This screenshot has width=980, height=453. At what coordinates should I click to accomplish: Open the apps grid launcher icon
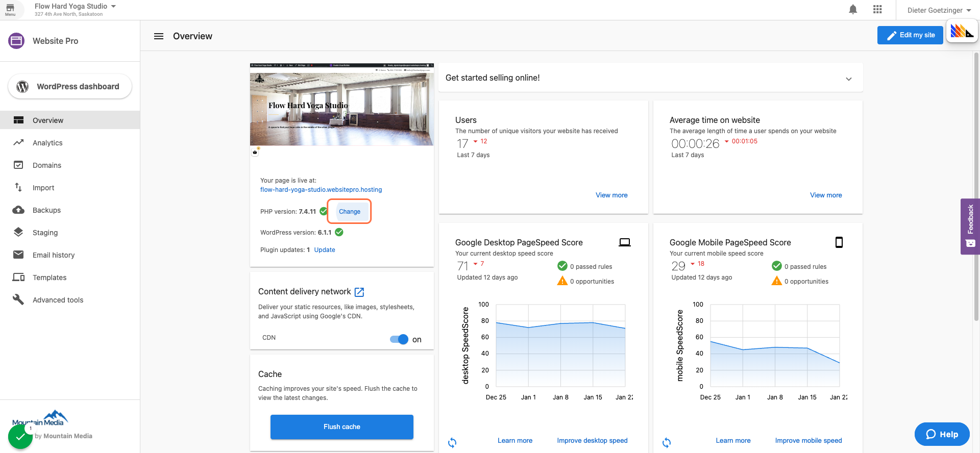click(877, 10)
